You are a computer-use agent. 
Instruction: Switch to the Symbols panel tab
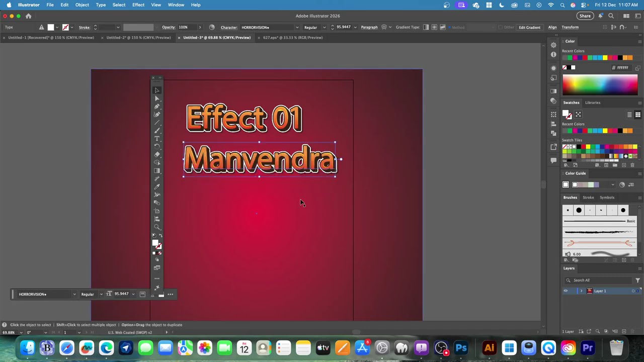pyautogui.click(x=607, y=198)
